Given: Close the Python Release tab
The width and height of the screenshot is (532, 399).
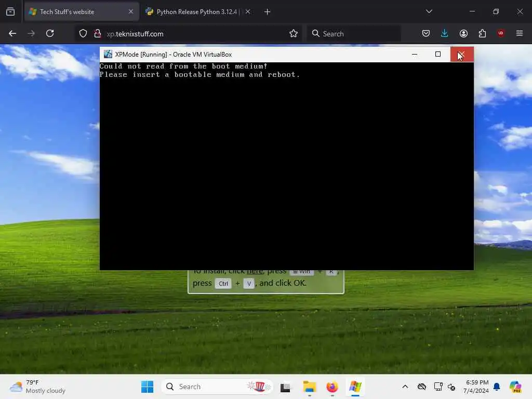Looking at the screenshot, I should 248,12.
